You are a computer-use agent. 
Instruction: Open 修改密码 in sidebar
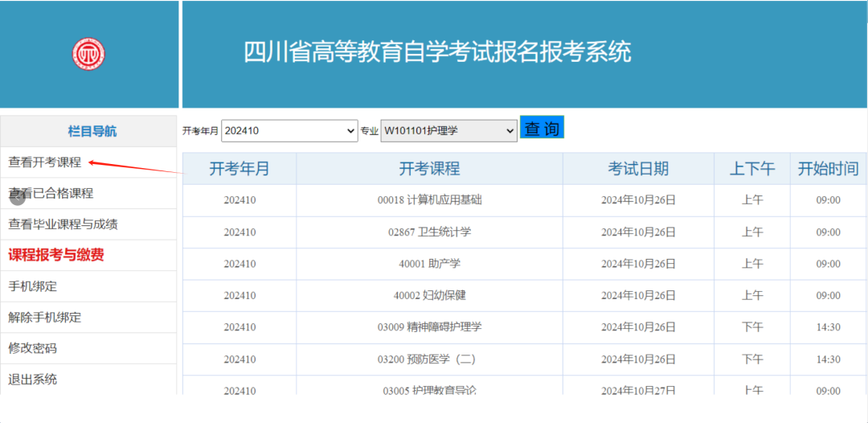pos(33,348)
